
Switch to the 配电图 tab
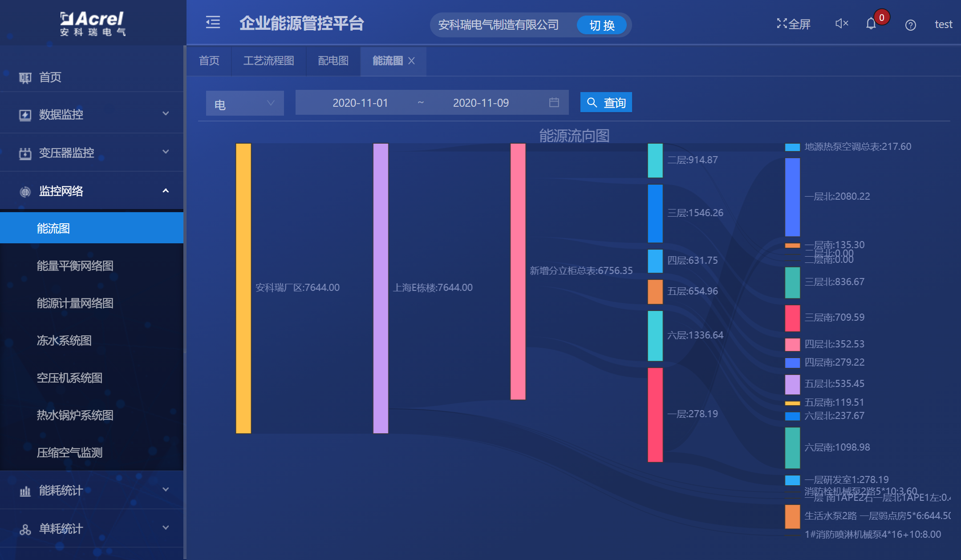[333, 61]
